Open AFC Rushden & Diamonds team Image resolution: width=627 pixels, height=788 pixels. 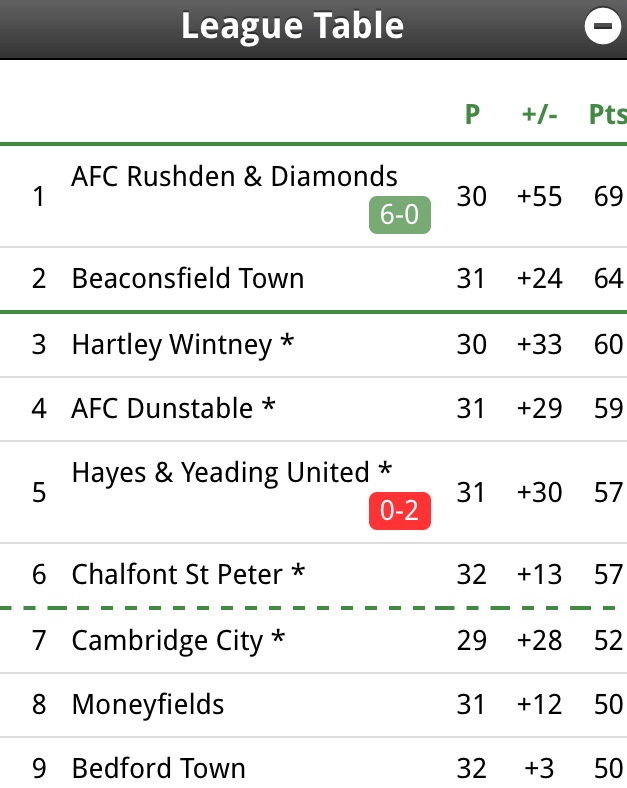coord(234,177)
